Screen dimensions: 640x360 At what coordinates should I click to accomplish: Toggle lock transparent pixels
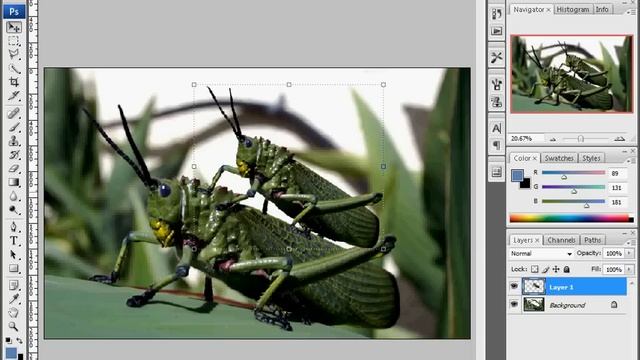[x=535, y=269]
